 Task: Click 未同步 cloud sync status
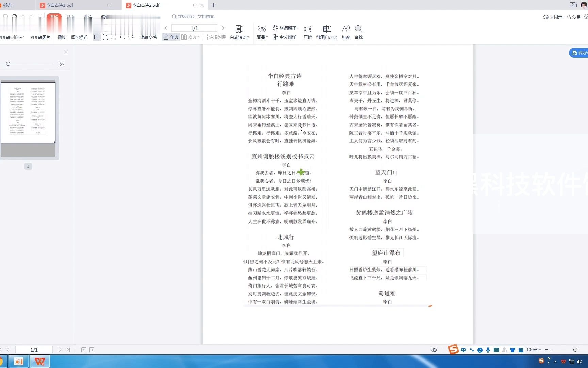[552, 17]
